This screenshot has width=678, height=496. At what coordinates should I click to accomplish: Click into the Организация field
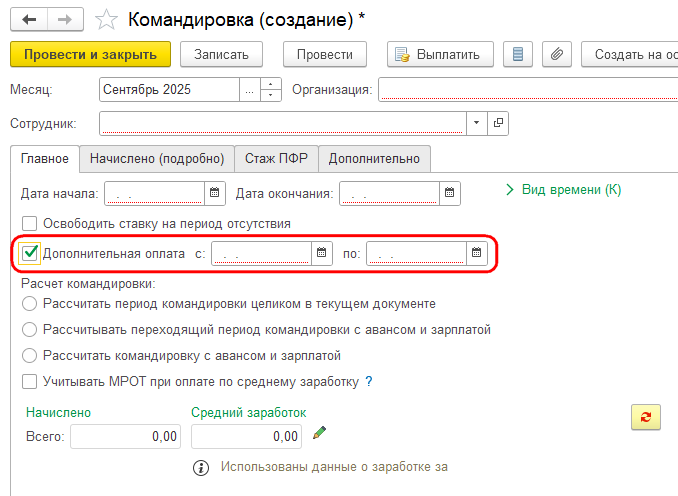pyautogui.click(x=528, y=90)
